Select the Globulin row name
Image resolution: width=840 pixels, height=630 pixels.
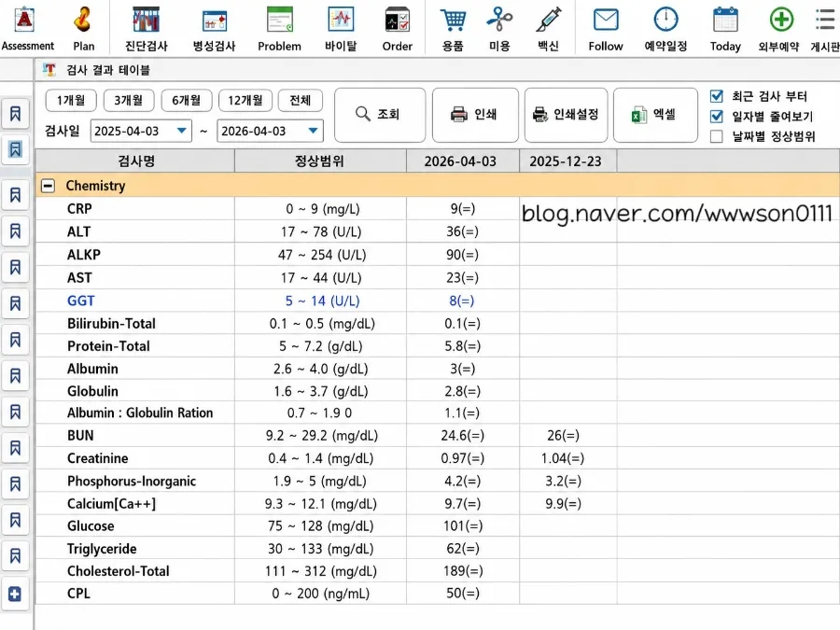[x=92, y=391]
